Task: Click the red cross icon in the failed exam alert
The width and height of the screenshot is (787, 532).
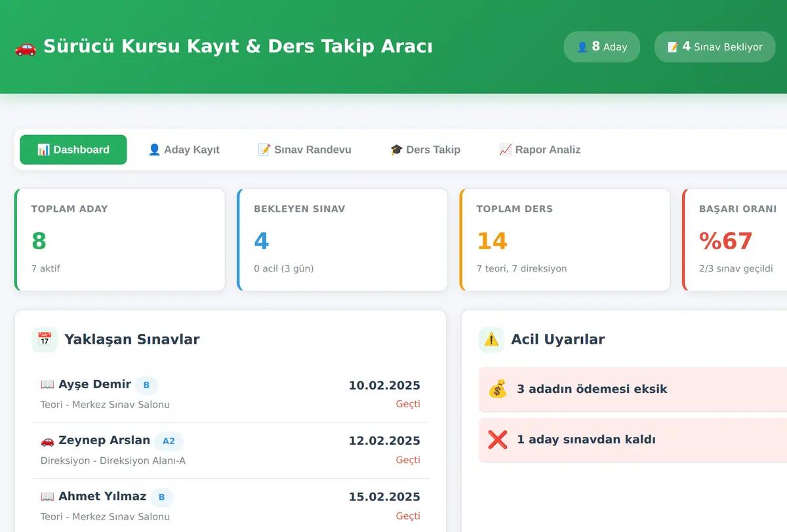Action: coord(498,440)
